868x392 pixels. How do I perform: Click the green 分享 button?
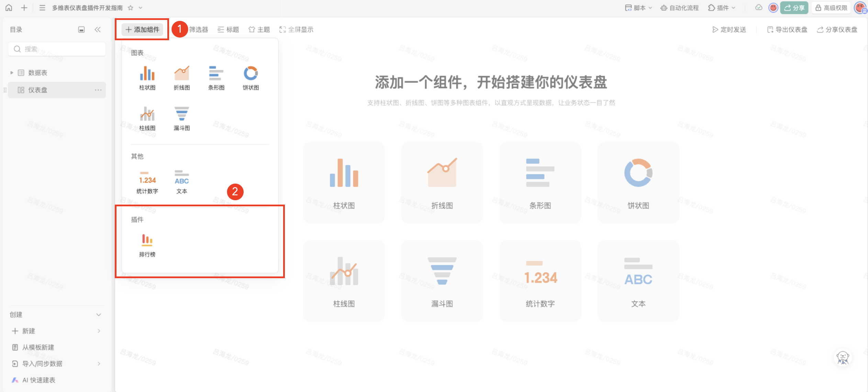click(x=794, y=8)
